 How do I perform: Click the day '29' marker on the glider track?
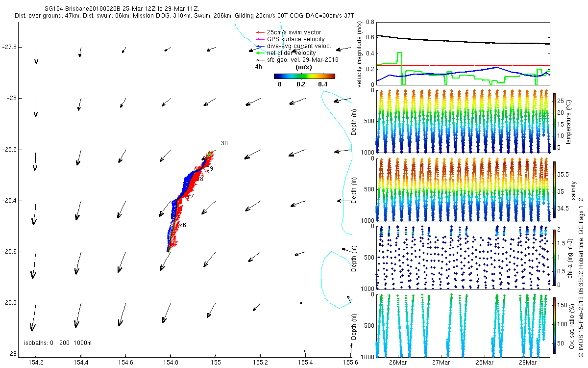click(x=210, y=169)
